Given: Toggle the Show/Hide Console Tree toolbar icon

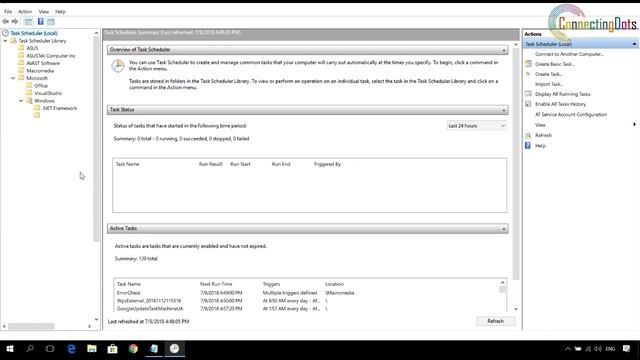Looking at the screenshot, I should pos(28,21).
